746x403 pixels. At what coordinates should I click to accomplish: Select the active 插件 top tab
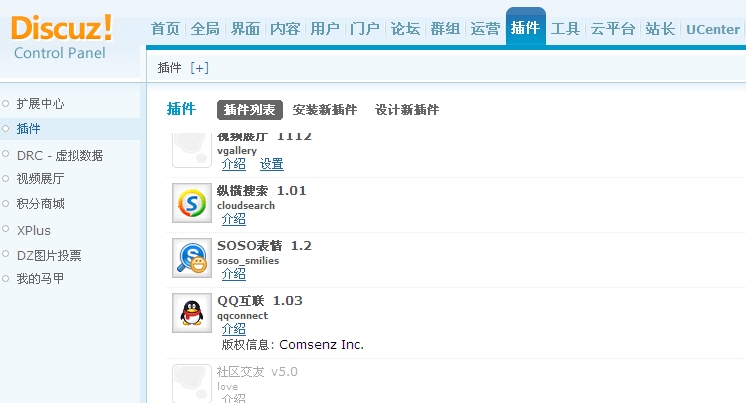[x=526, y=28]
